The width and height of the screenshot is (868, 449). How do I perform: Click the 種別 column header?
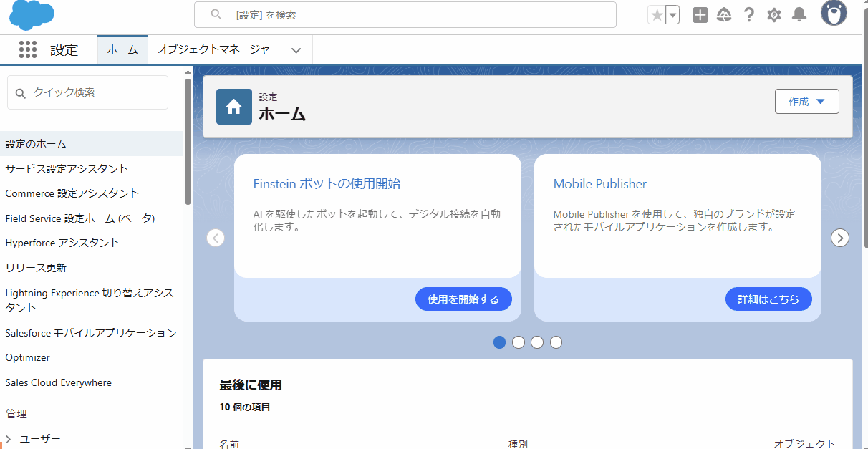tap(518, 444)
